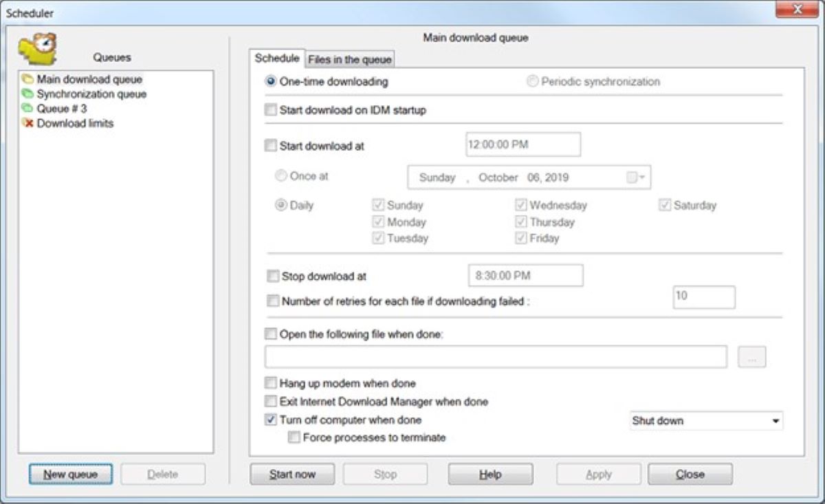This screenshot has width=825, height=504.
Task: Enable Start download on IDM startup
Action: (x=271, y=110)
